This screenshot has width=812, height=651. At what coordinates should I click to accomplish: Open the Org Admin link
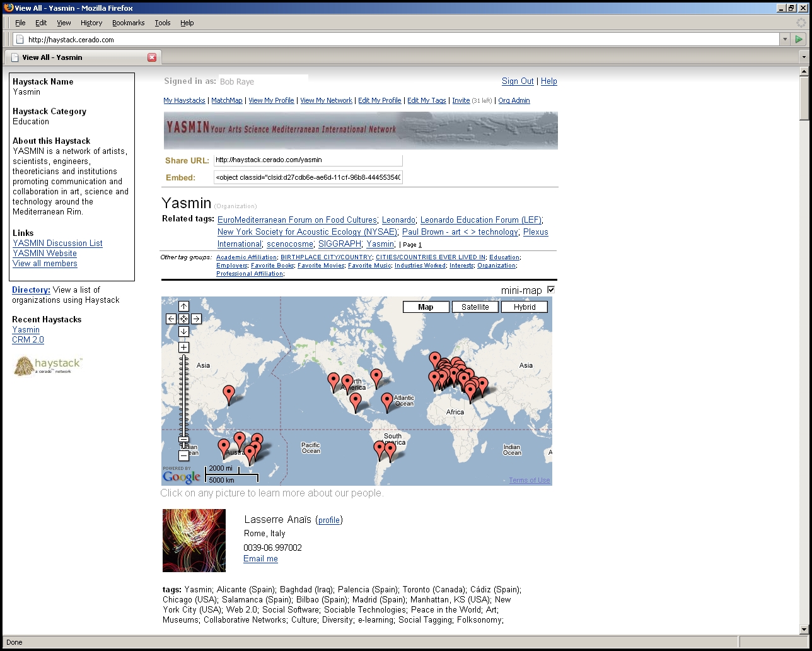click(514, 100)
